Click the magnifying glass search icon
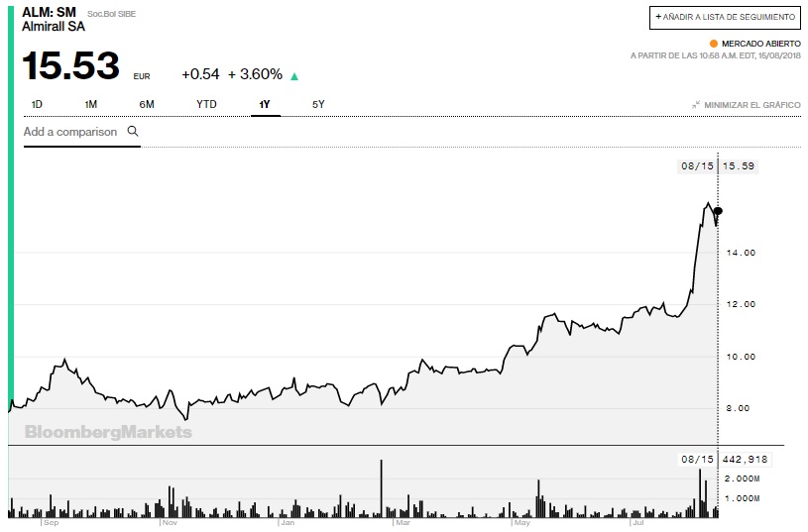The width and height of the screenshot is (808, 532). 132,131
